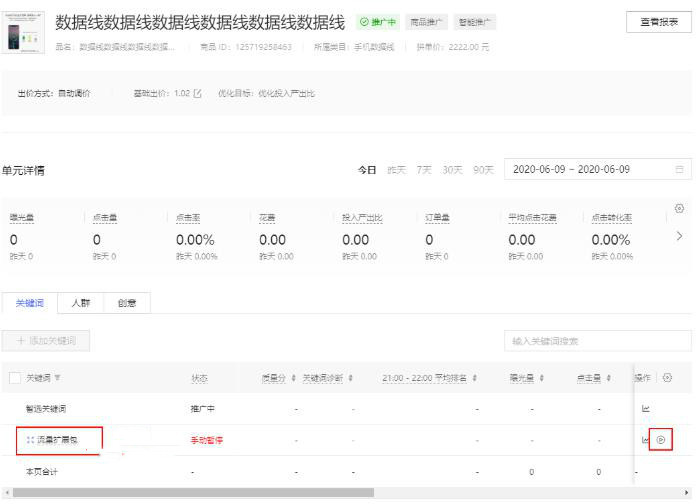Click the 查看报表 button

pos(659,22)
